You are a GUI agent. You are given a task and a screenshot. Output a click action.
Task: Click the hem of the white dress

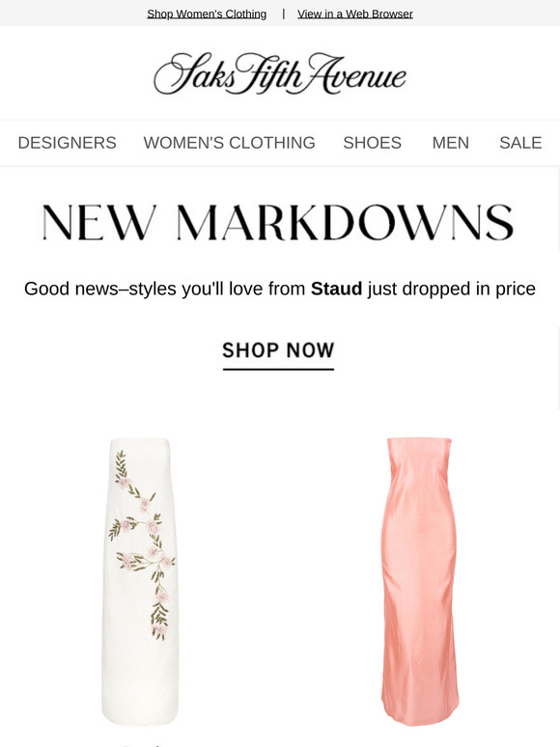click(140, 716)
